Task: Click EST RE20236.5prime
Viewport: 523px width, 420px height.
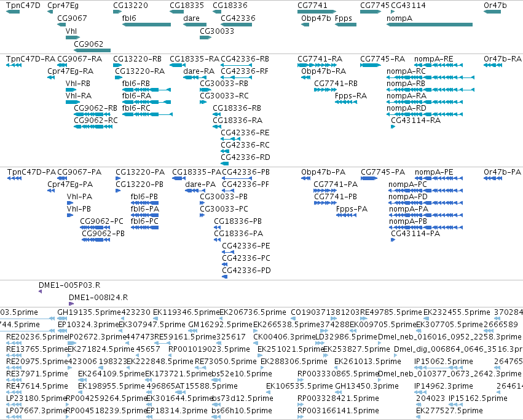Action: tap(37, 337)
